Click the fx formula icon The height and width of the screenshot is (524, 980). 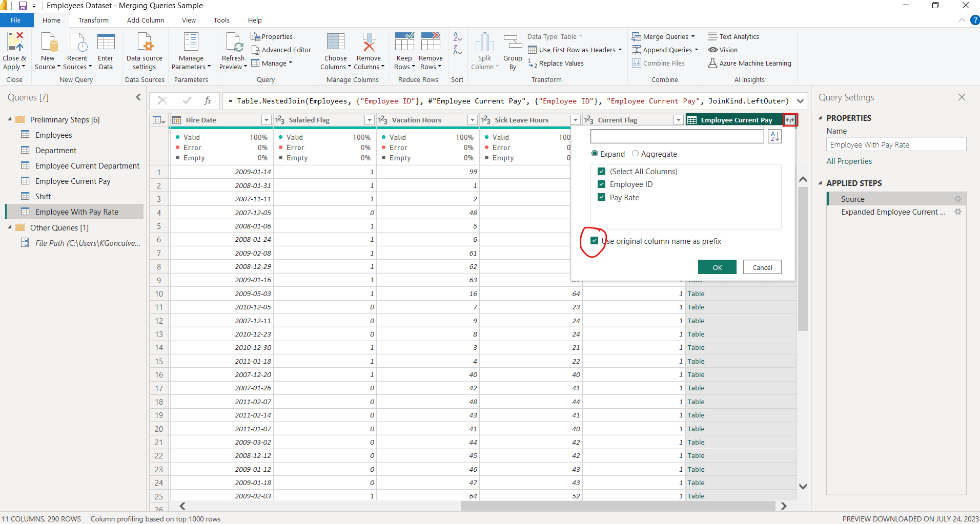click(x=208, y=101)
